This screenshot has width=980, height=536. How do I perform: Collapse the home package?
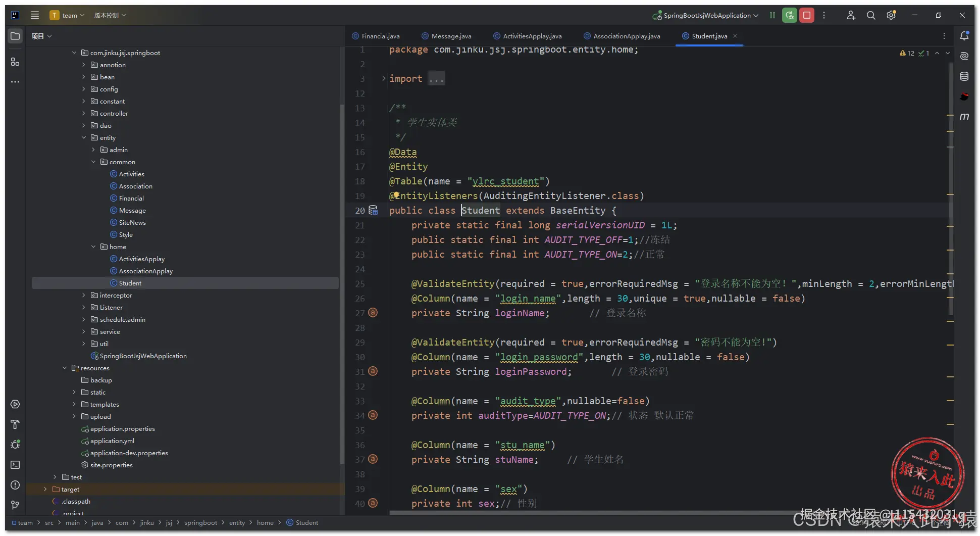coord(93,247)
